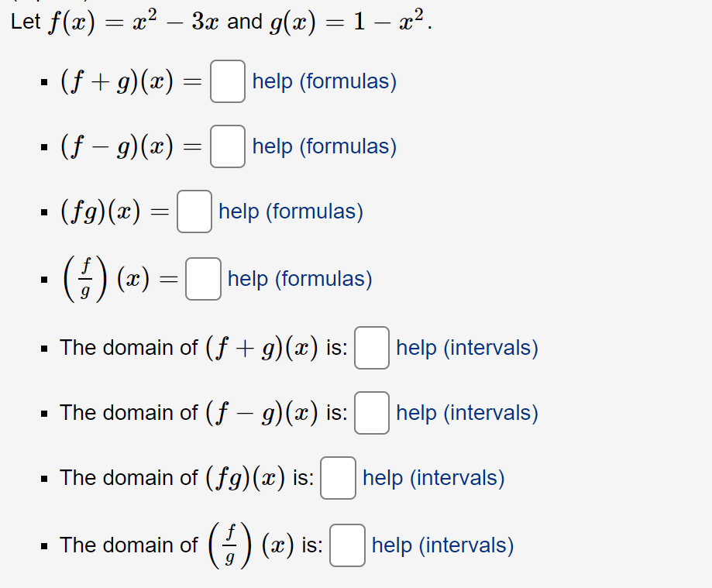This screenshot has height=588, width=712.
Task: Open help (intervals) for the (f+g)(x) domain
Action: [466, 348]
